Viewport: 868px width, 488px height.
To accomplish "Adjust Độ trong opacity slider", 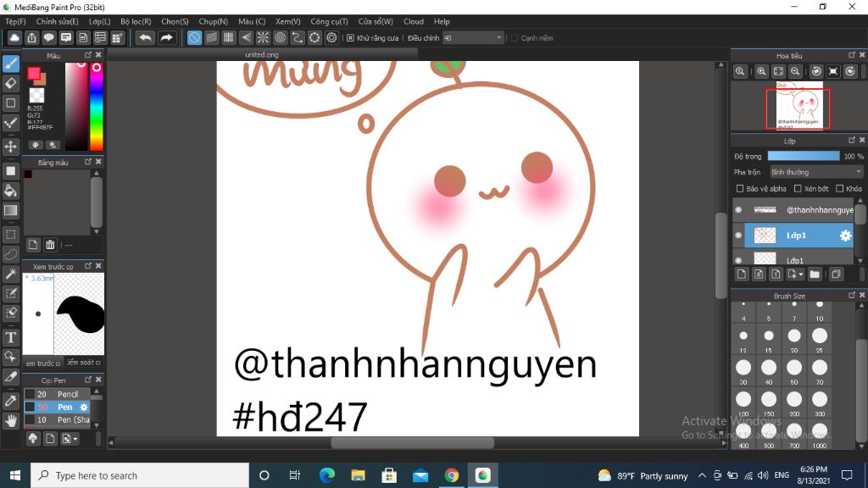I will [x=804, y=156].
